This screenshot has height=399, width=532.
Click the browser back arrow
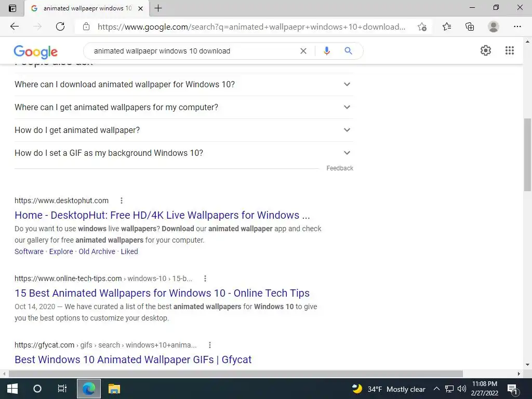[14, 26]
